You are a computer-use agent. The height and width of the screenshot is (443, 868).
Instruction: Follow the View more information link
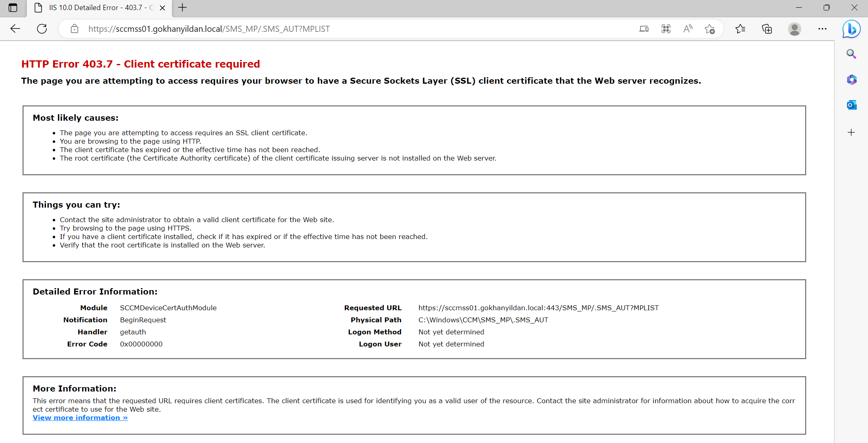(x=80, y=418)
